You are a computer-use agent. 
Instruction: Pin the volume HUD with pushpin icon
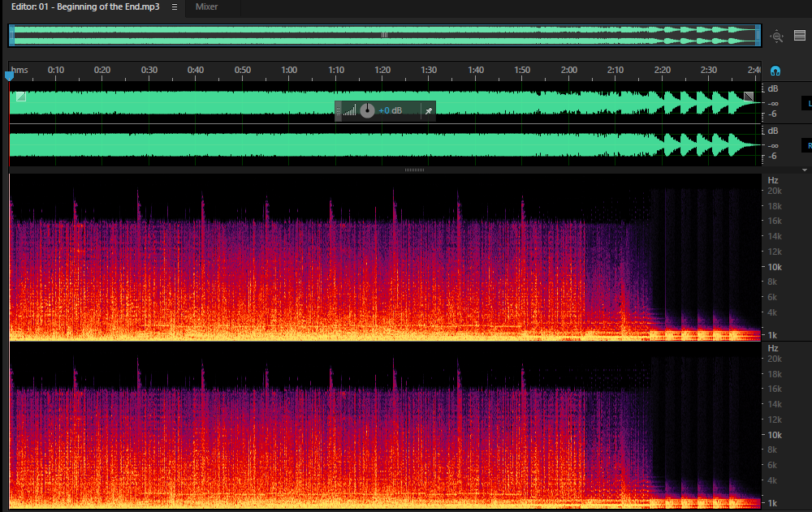[428, 110]
